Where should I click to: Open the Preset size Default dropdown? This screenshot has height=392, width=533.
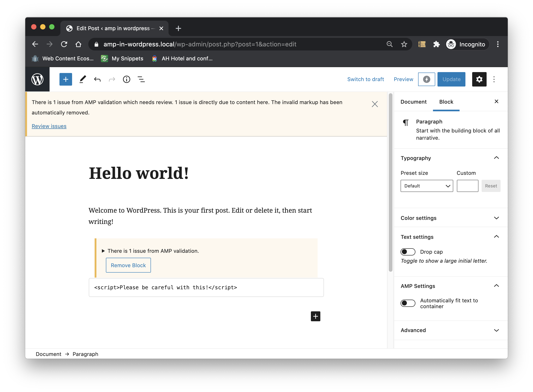426,186
